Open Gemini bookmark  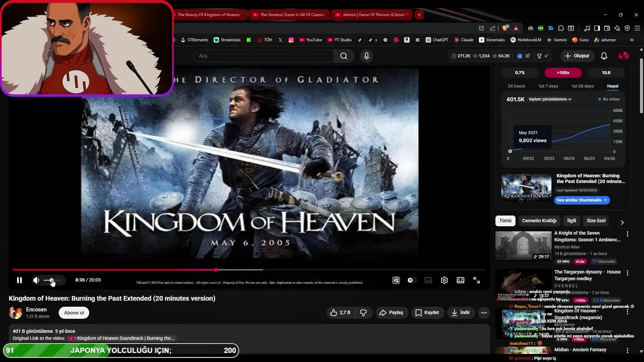tap(556, 40)
